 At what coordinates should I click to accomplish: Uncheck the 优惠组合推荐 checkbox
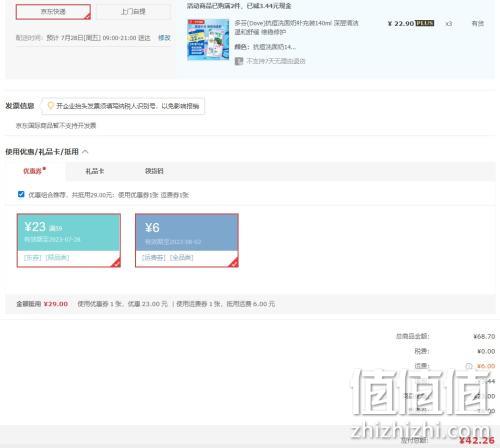click(x=21, y=194)
